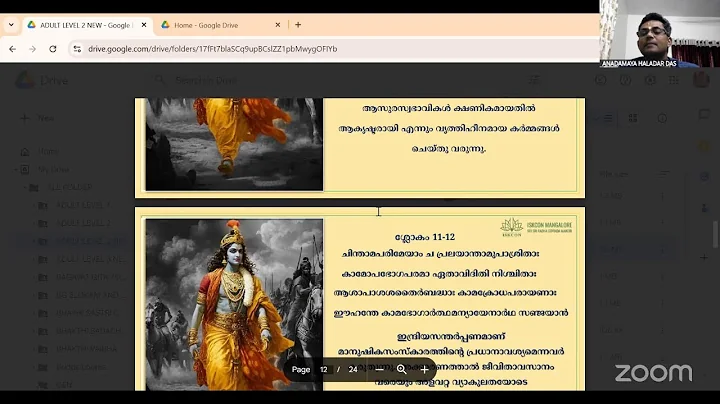Viewport: 720px width, 404px height.
Task: Switch to dimmed grid layout view
Action: [x=633, y=118]
